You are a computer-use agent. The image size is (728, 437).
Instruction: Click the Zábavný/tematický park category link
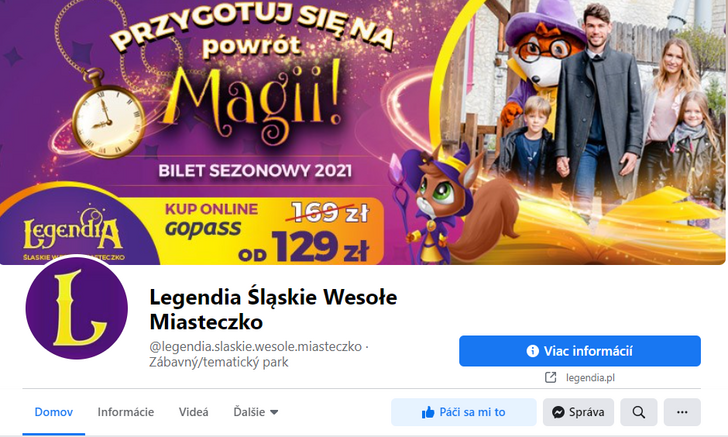[x=219, y=362]
